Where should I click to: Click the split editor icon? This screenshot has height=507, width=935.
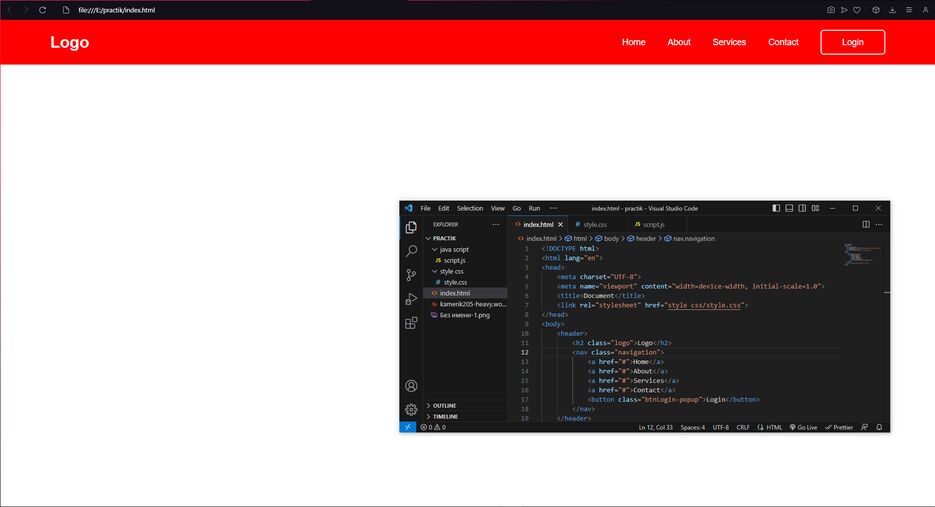pyautogui.click(x=866, y=225)
